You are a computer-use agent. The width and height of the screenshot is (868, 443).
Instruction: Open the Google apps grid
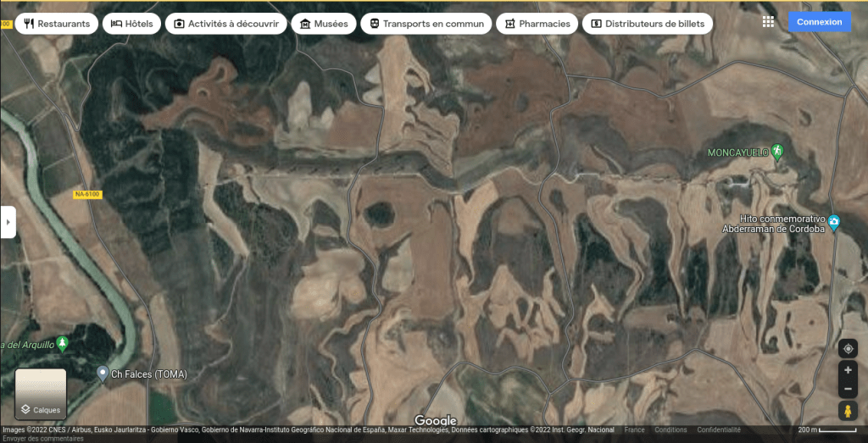click(x=768, y=22)
